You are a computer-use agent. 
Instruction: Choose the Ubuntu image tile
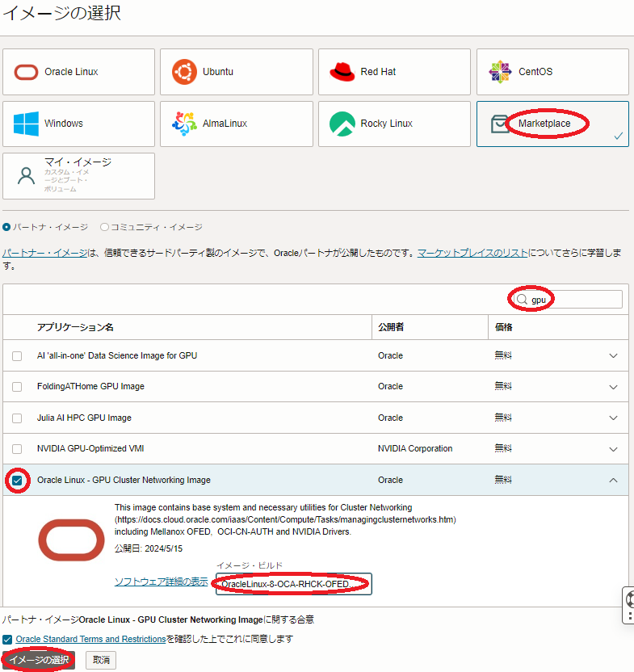pos(236,72)
